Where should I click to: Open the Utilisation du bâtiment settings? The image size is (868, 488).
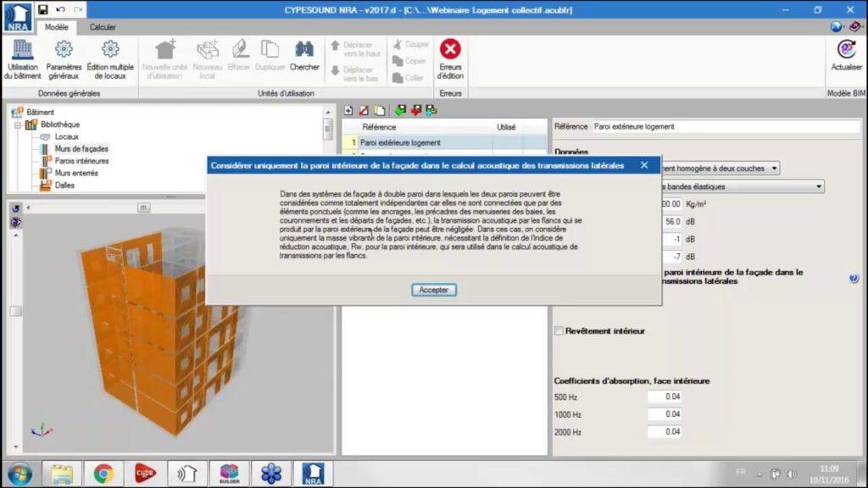(x=22, y=59)
